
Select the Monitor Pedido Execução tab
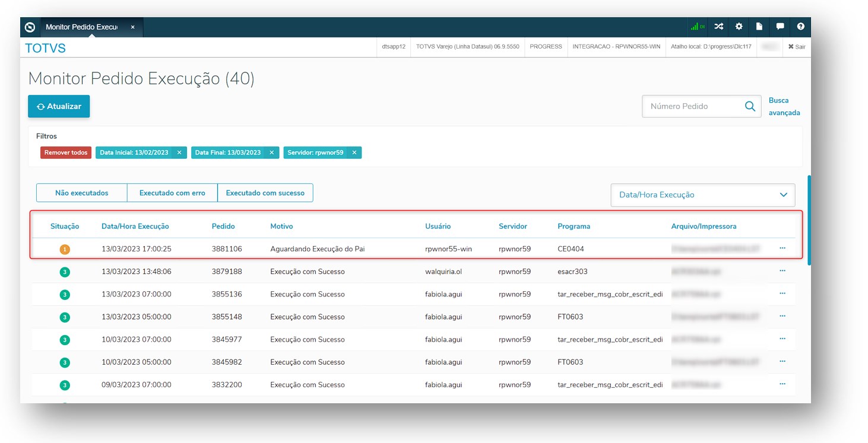(82, 27)
